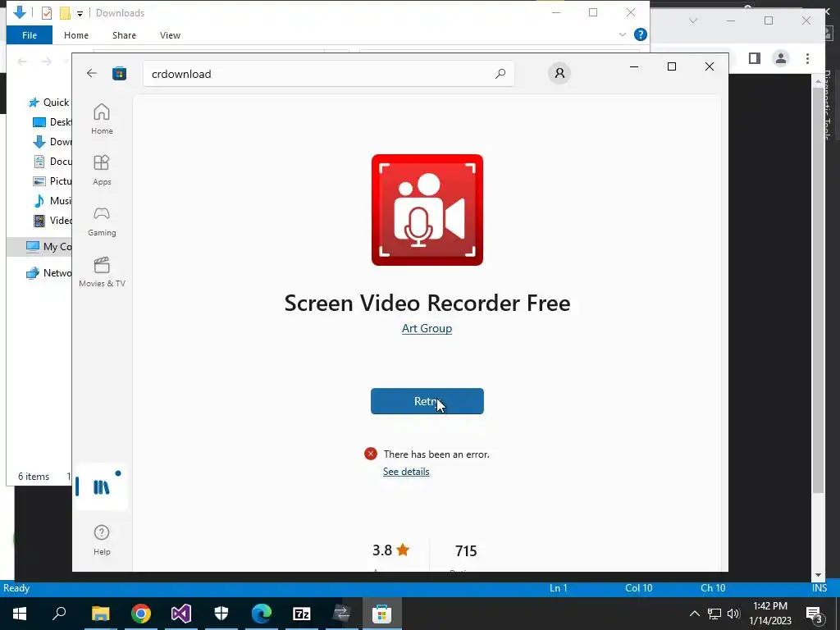
Task: Select Videos in Explorer navigation pane
Action: click(x=52, y=220)
